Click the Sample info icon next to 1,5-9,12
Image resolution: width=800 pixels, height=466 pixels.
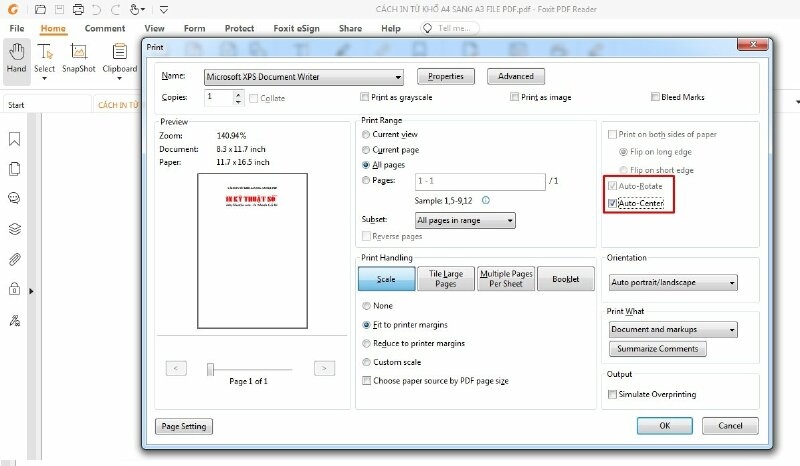point(486,200)
